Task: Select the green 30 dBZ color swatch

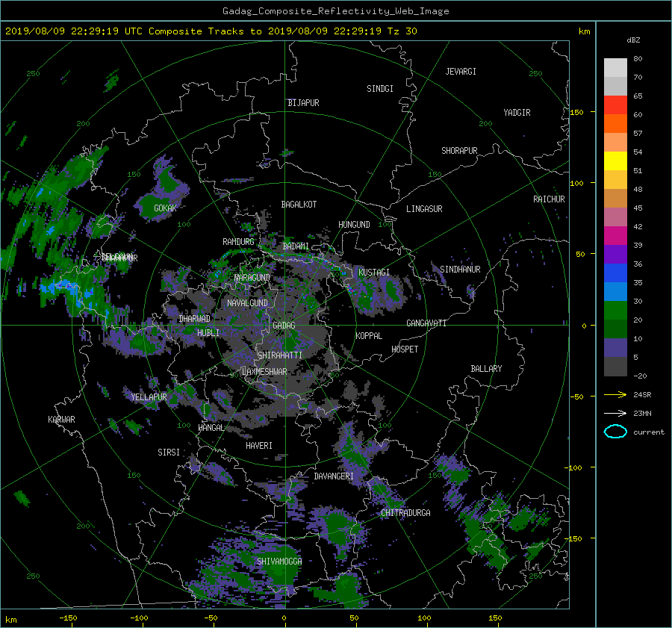Action: [x=615, y=310]
